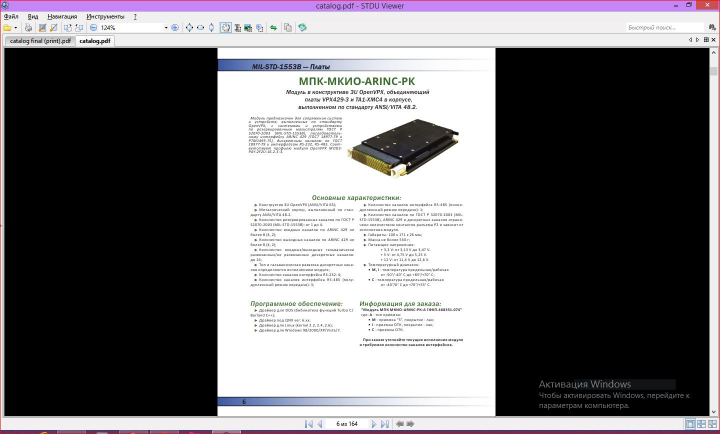Click the Основные характеристики heading
The image size is (720, 434).
coord(356,197)
